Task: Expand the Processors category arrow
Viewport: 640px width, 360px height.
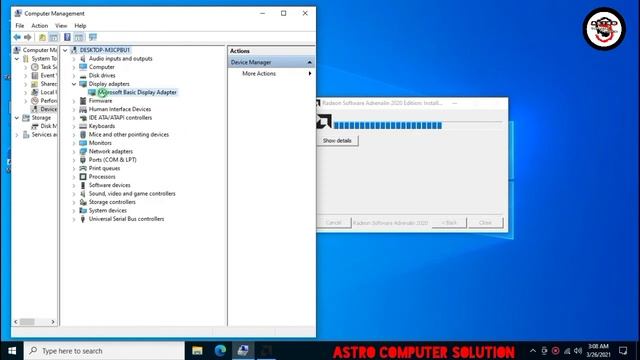Action: pos(74,177)
